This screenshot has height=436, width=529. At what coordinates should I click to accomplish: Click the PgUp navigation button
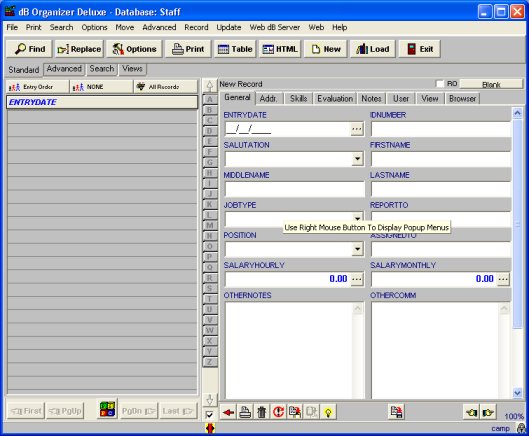pos(65,411)
